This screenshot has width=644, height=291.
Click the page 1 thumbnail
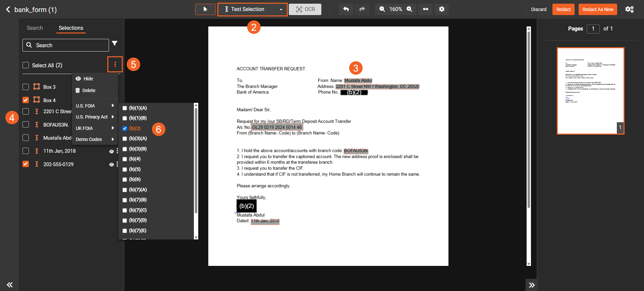[x=590, y=91]
